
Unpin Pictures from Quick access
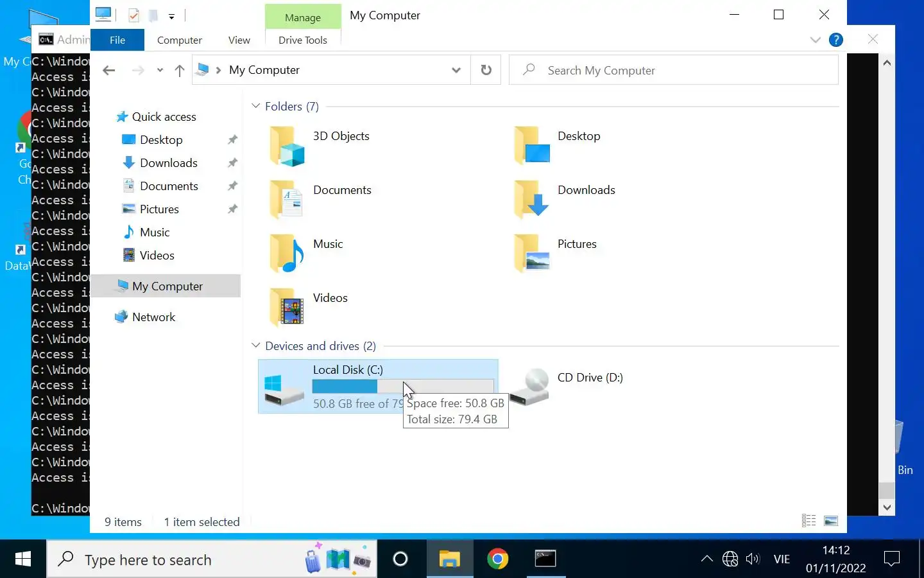232,209
